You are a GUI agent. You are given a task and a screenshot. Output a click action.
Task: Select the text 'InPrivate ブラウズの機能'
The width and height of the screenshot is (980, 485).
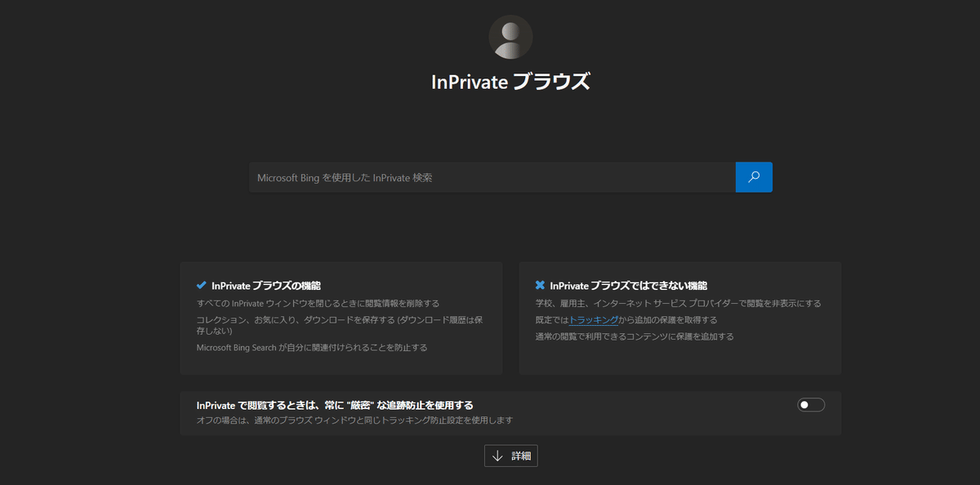tap(266, 286)
